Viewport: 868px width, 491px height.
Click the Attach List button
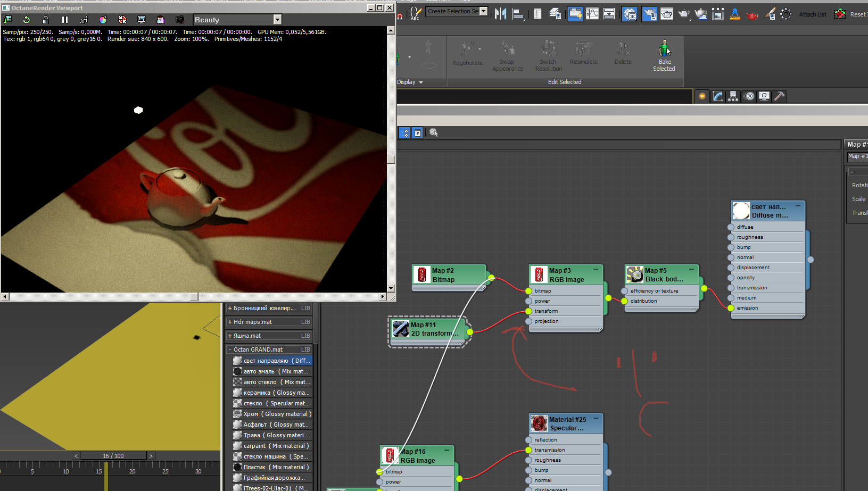813,14
